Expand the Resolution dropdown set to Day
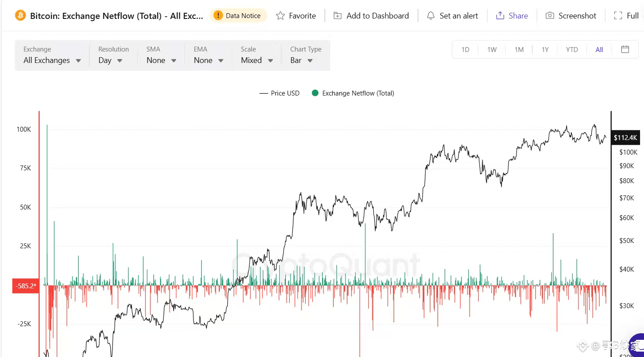Viewport: 644px width, 357px height. 110,60
